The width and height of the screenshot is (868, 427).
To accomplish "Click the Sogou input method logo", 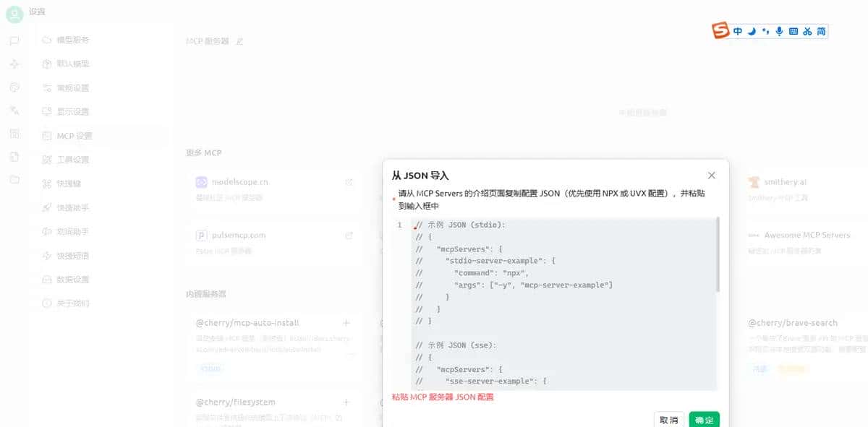I will (721, 32).
